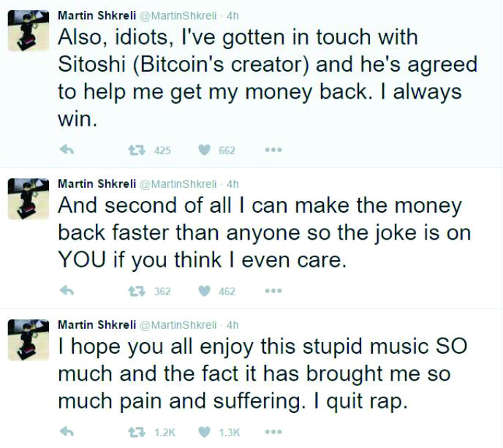Like the "make the money back" tweet
The height and width of the screenshot is (448, 503).
(205, 291)
